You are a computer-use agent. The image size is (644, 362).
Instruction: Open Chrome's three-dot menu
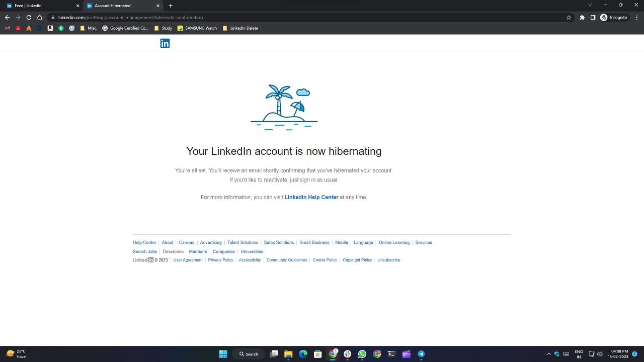coord(636,17)
